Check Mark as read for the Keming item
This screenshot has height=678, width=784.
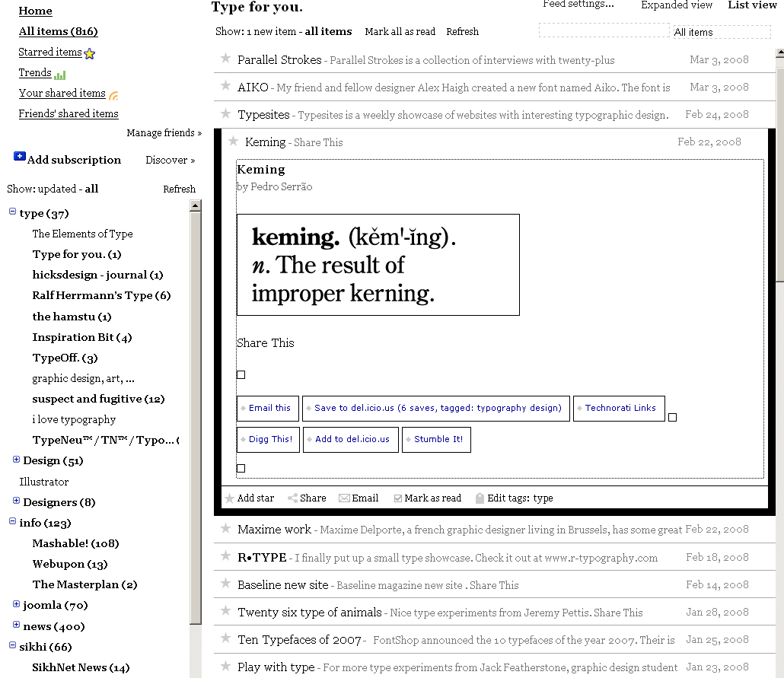point(397,498)
